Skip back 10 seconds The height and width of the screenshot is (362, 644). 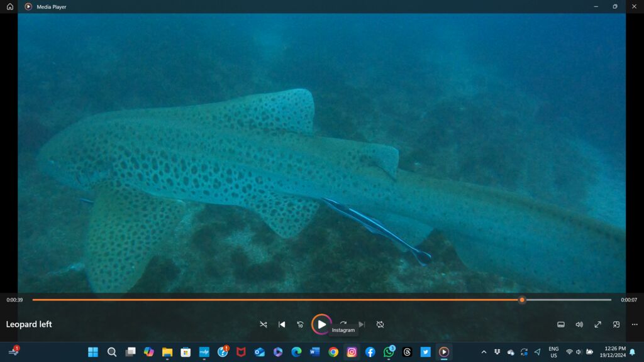(x=300, y=324)
